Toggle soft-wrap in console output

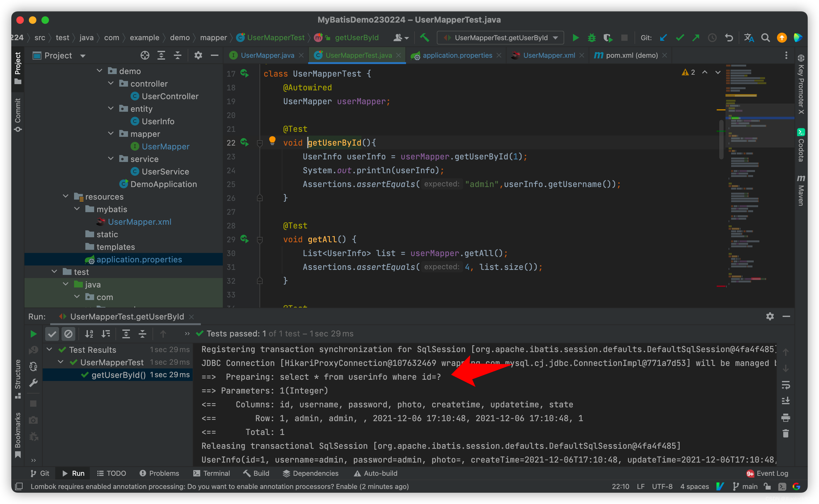(x=786, y=385)
